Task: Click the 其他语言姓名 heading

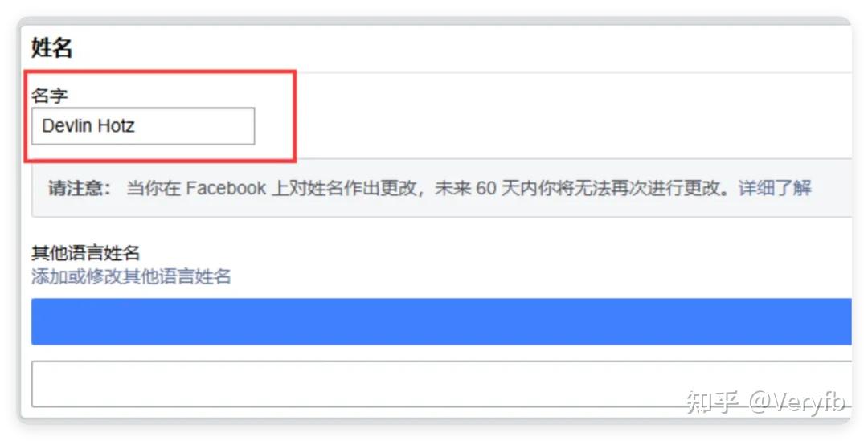Action: [x=85, y=253]
